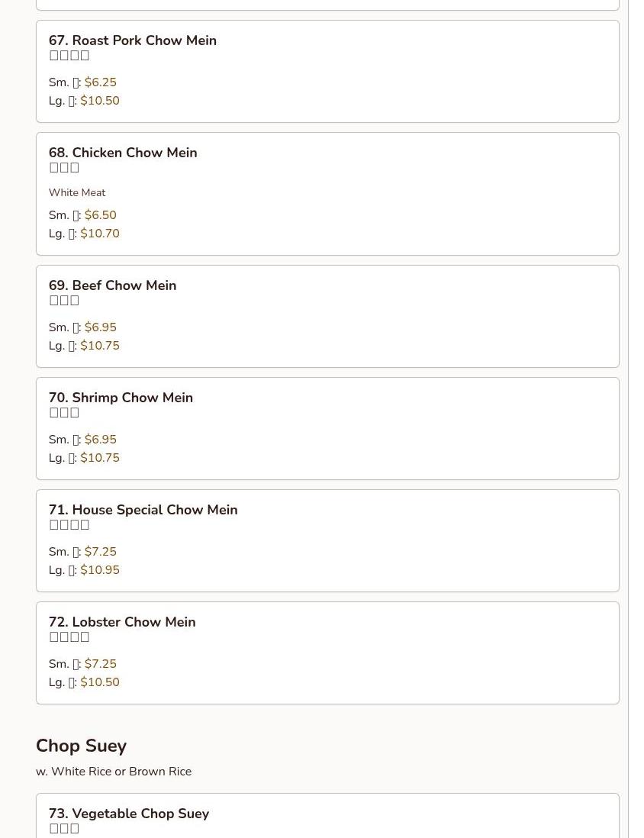Choose the small House Special Chow Mein price
Viewport: 644px width, 838px height.
click(100, 552)
